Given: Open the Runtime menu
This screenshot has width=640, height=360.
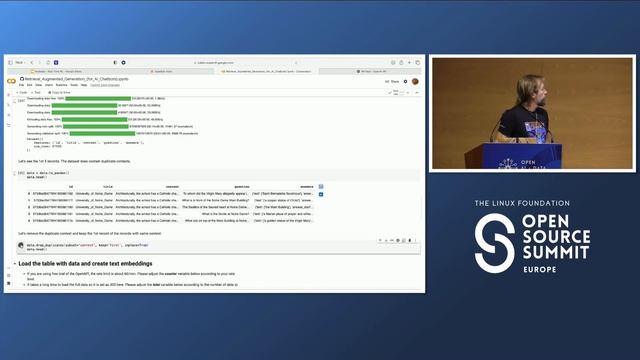Looking at the screenshot, I should click(x=61, y=85).
